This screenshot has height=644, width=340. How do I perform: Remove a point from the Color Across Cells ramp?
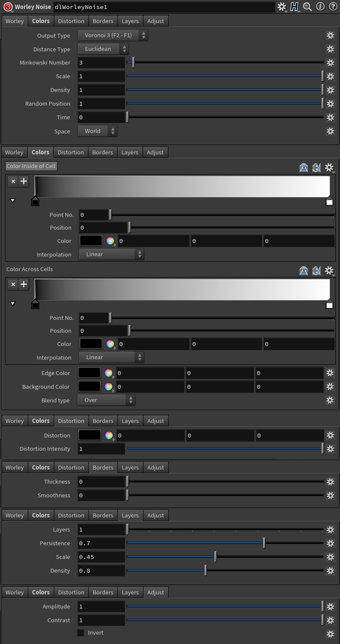tap(13, 284)
